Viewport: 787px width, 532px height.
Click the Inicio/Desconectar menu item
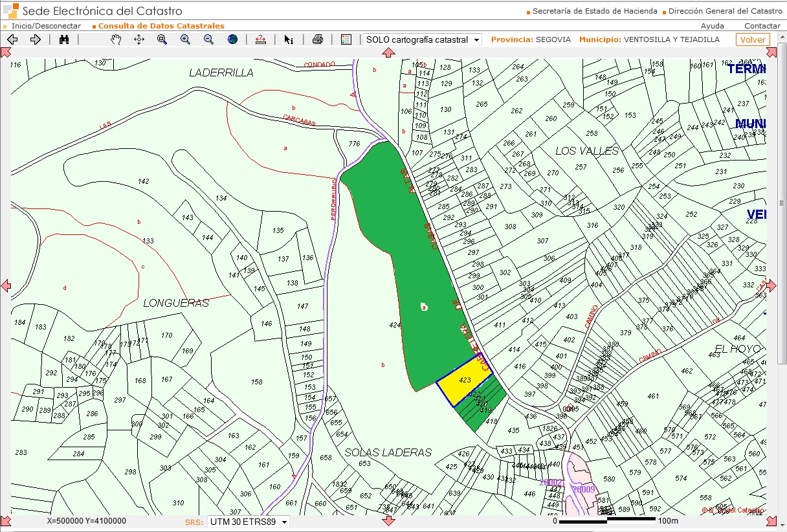47,26
